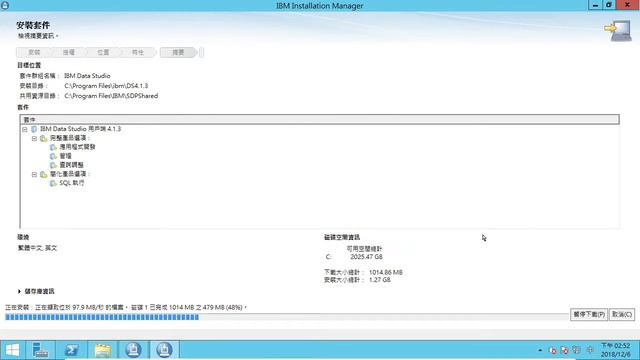
Task: Click the 安裝套件 page heading
Action: [33, 25]
